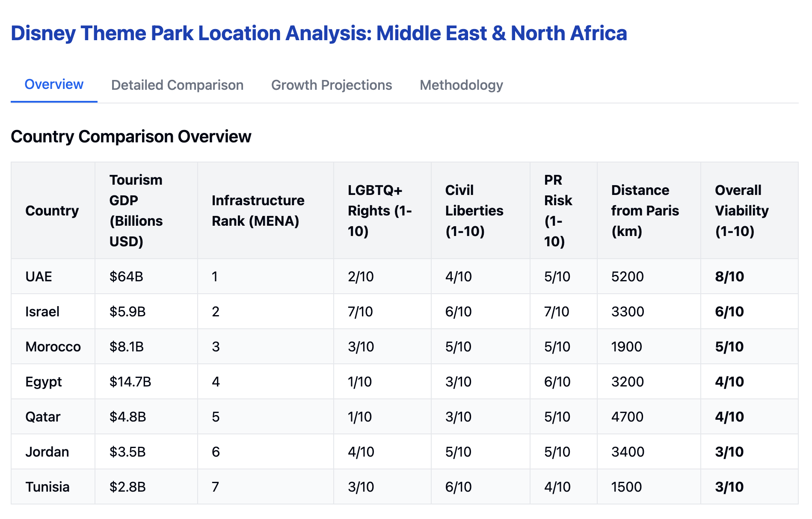Click the Distance from Paris header

coord(645,211)
